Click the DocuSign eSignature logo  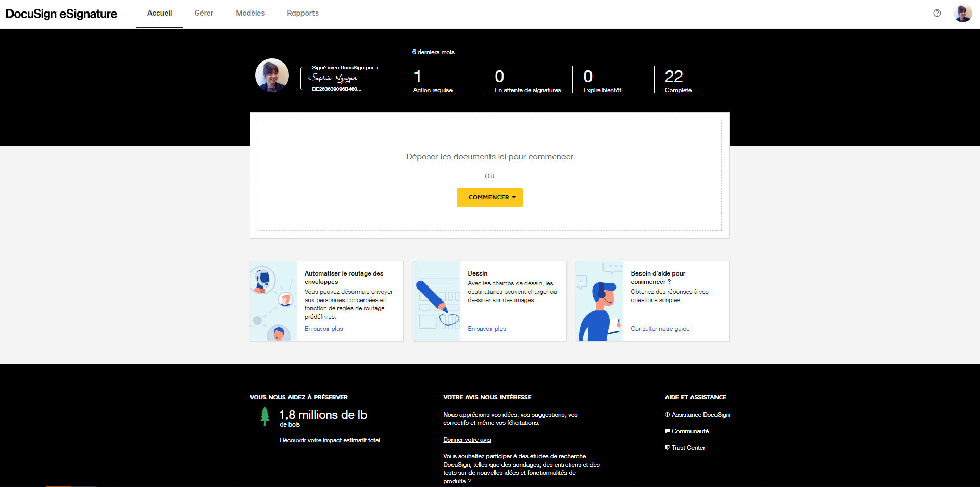(x=61, y=14)
